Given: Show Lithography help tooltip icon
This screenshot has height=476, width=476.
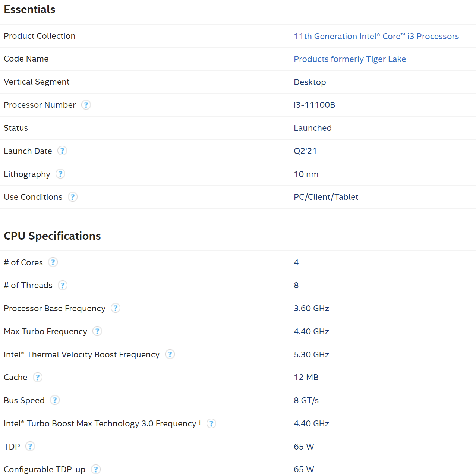Looking at the screenshot, I should coord(60,174).
